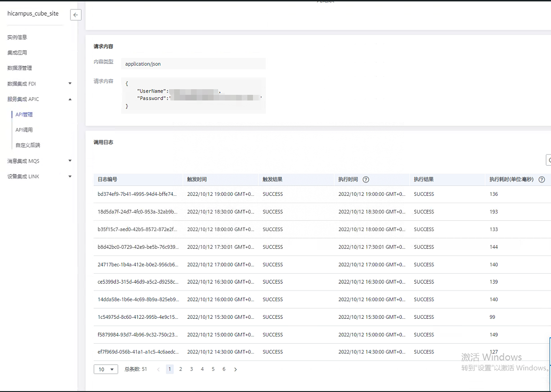Screen dimensions: 551x392
Task: Open 自定义后端 submenu item
Action: 28,145
